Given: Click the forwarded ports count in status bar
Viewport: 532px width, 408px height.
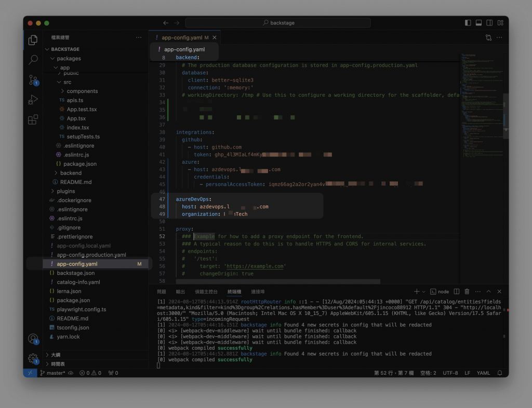Looking at the screenshot, I should 113,373.
